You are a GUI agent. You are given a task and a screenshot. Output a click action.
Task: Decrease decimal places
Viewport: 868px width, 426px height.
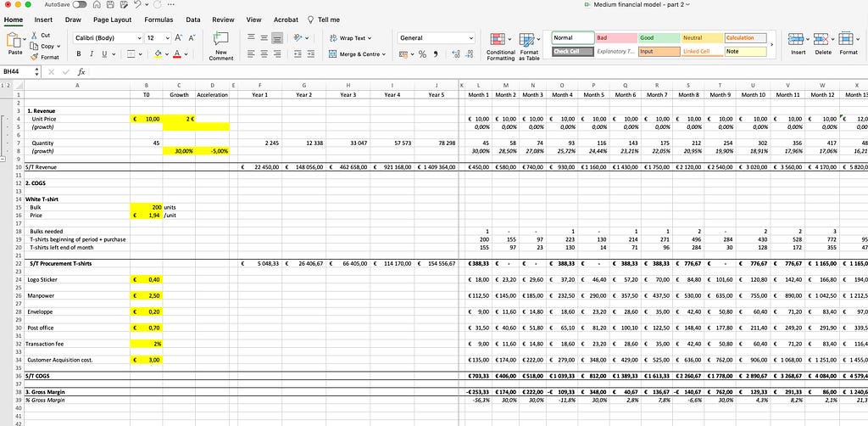click(x=470, y=54)
